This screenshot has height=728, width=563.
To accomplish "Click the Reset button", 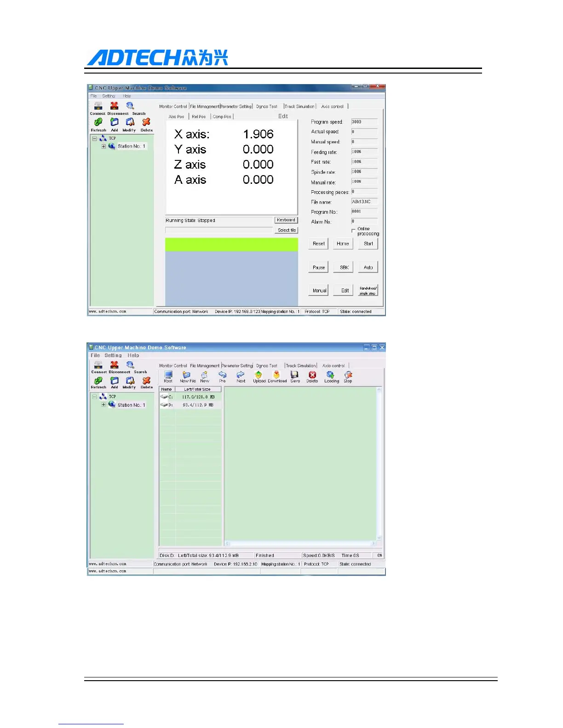I will pos(319,244).
